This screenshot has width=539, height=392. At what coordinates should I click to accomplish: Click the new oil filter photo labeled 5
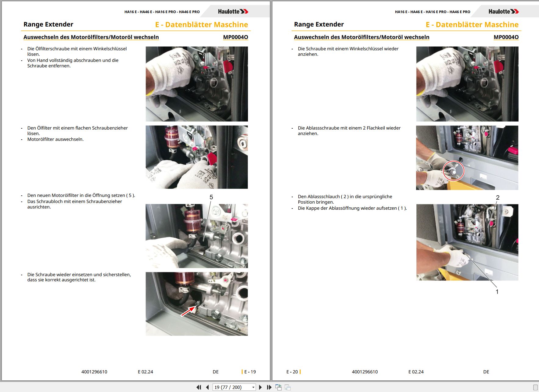click(197, 236)
